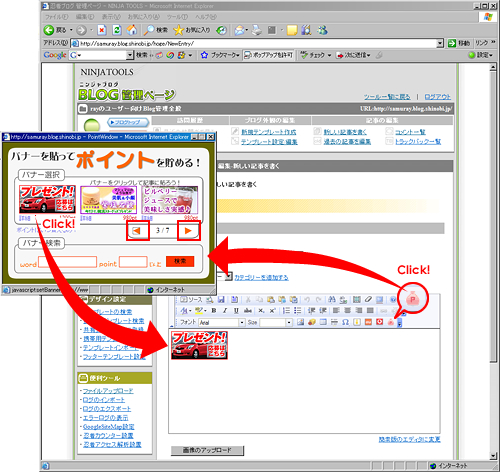The height and width of the screenshot is (472, 500).
Task: Click the insert image icon in editor
Action: click(301, 322)
